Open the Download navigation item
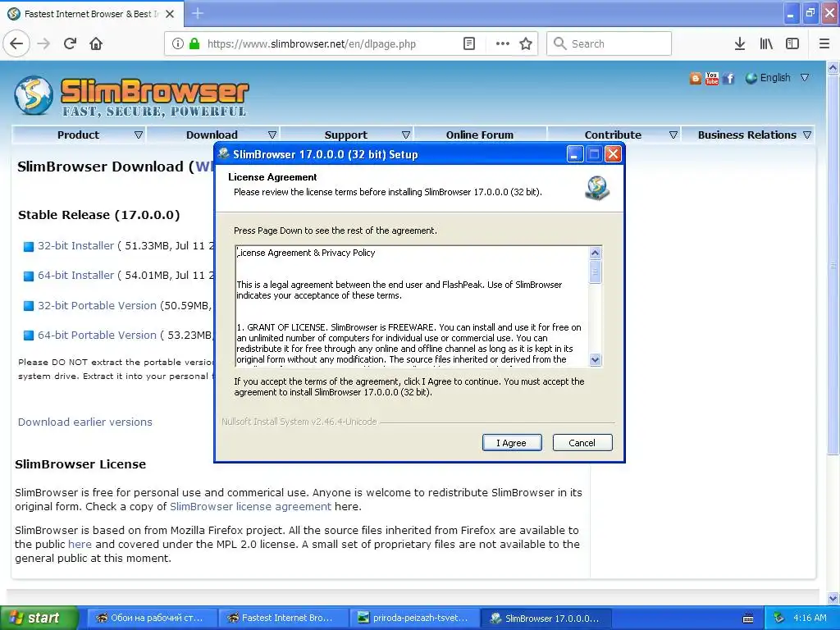This screenshot has height=630, width=840. point(212,135)
